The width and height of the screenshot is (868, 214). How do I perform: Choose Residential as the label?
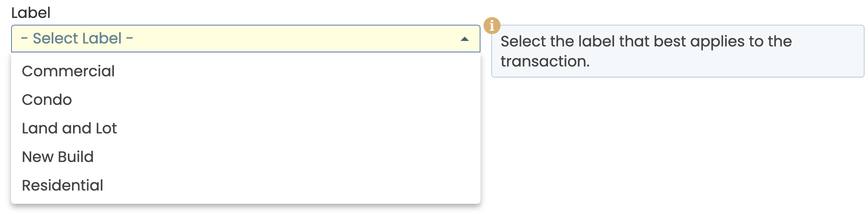63,185
